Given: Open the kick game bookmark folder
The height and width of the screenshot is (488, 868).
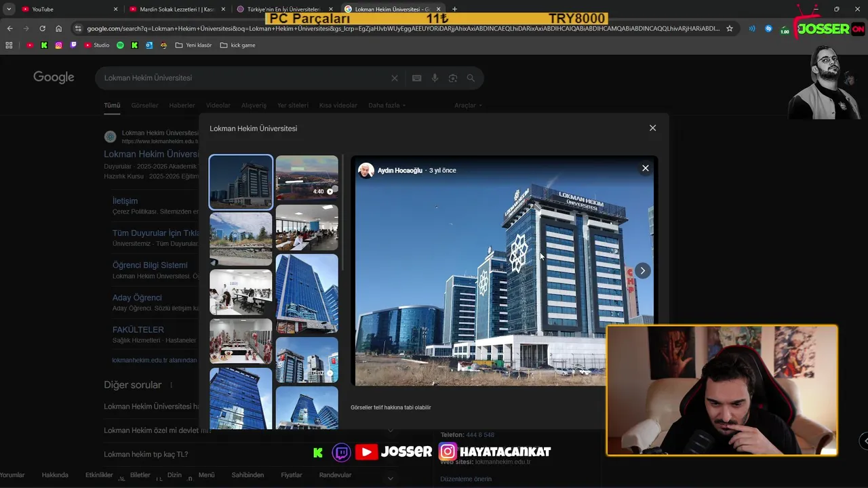Looking at the screenshot, I should coord(238,45).
